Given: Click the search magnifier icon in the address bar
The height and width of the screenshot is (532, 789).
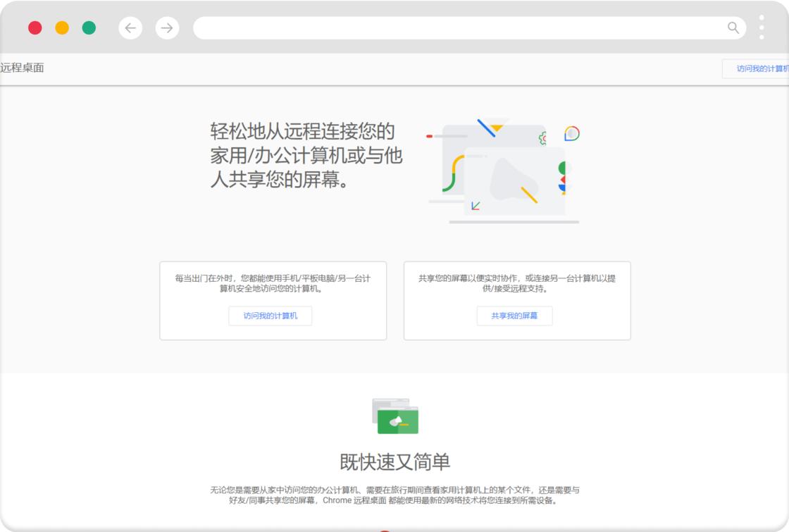Looking at the screenshot, I should coord(733,28).
